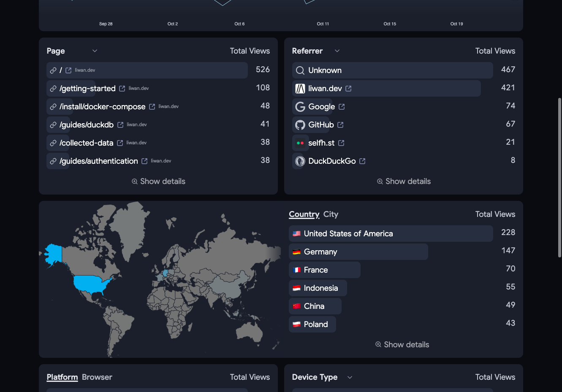Click the selfh.st logo icon in Referrer list
This screenshot has height=392, width=562.
point(300,143)
